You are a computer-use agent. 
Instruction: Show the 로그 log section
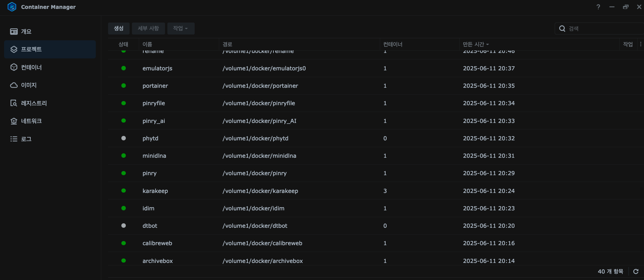pos(26,139)
